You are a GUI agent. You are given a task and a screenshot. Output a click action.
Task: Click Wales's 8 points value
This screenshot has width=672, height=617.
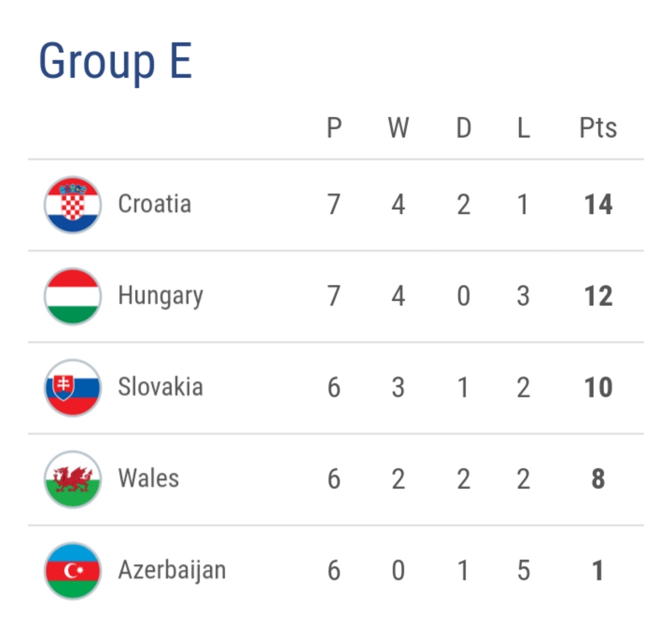coord(598,479)
